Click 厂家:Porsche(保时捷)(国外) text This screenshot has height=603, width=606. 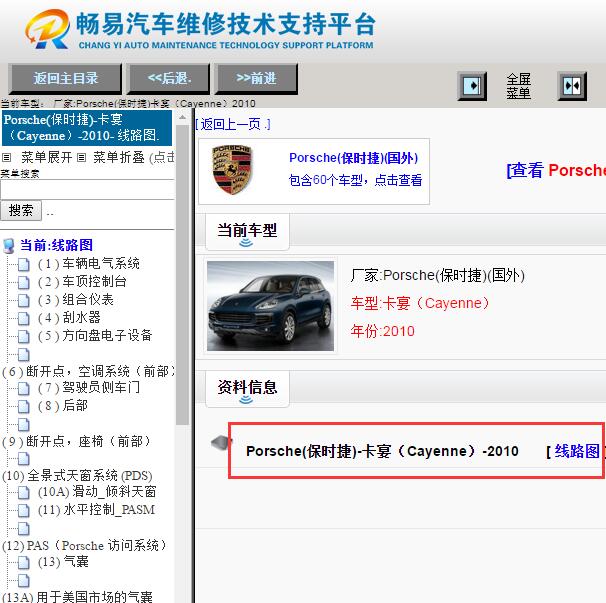coord(437,276)
